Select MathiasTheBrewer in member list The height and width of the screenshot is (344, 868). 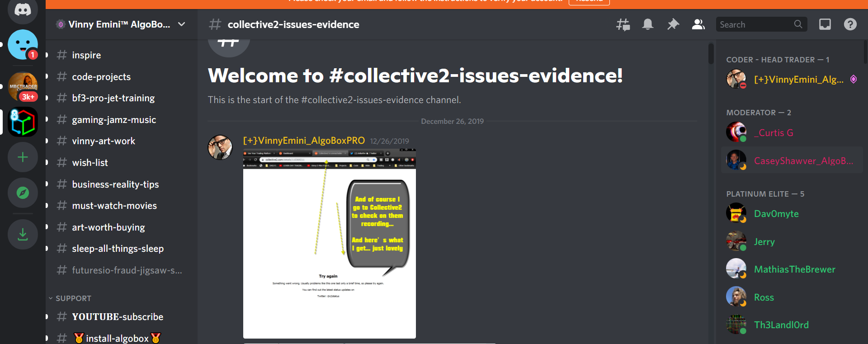(x=792, y=269)
